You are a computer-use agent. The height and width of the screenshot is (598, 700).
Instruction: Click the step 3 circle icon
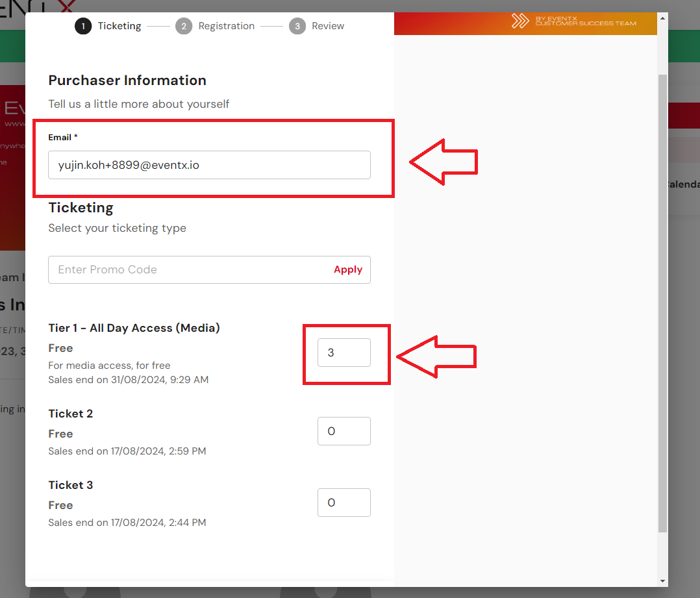297,27
